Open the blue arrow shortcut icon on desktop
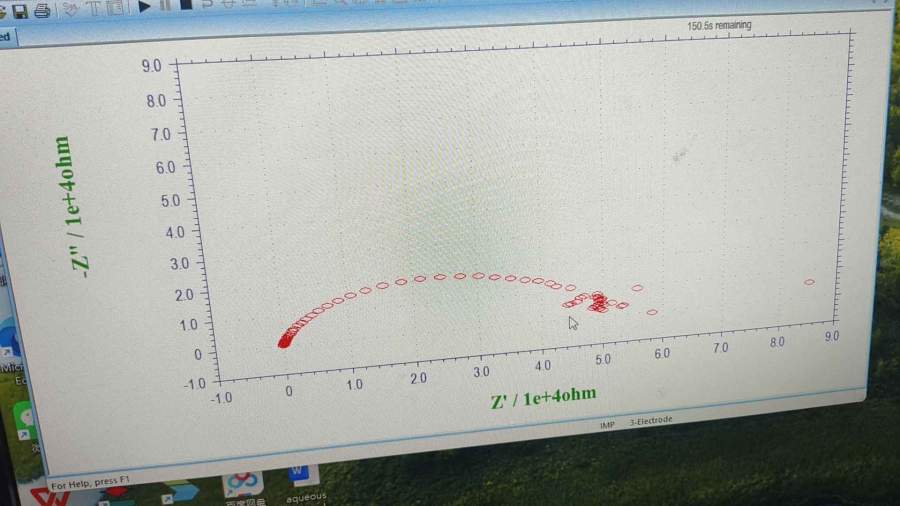 pyautogui.click(x=181, y=493)
